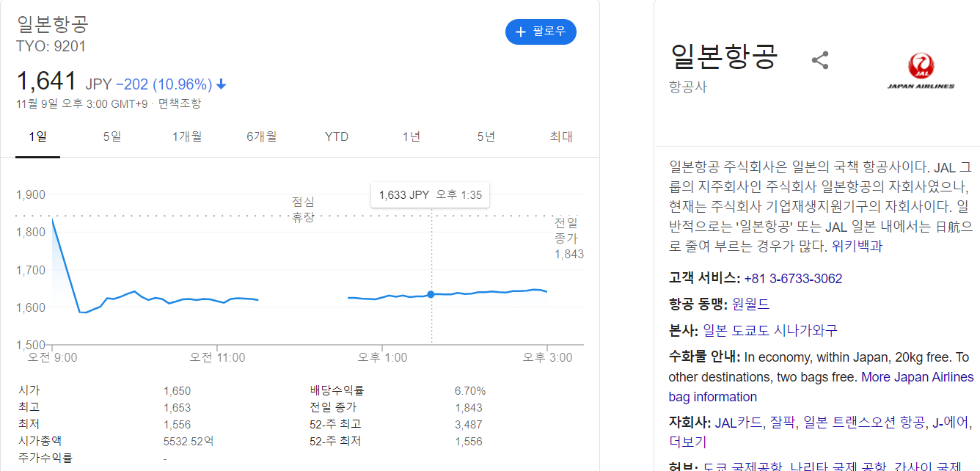
Task: Switch to the 5일 chart tab
Action: pyautogui.click(x=112, y=136)
